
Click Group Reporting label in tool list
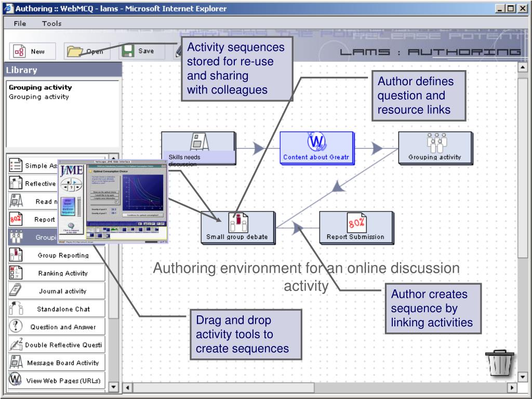pyautogui.click(x=63, y=255)
